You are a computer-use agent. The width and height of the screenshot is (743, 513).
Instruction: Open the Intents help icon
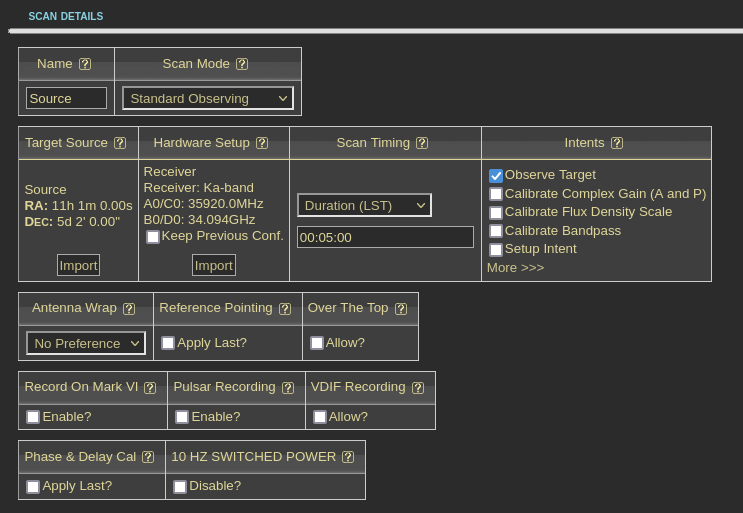pyautogui.click(x=617, y=143)
